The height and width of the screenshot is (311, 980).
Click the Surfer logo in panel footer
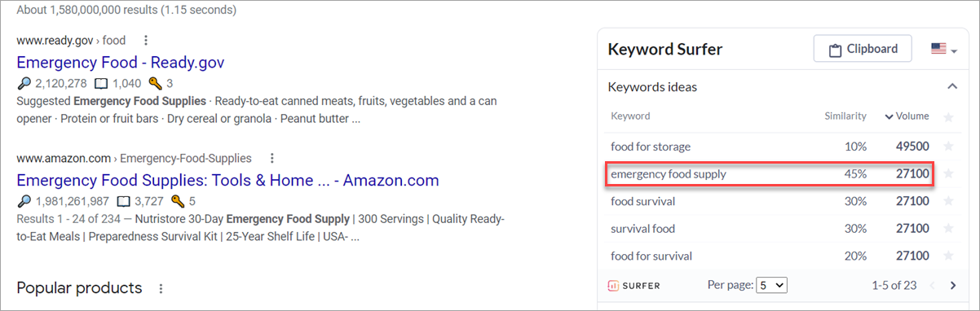click(x=634, y=286)
